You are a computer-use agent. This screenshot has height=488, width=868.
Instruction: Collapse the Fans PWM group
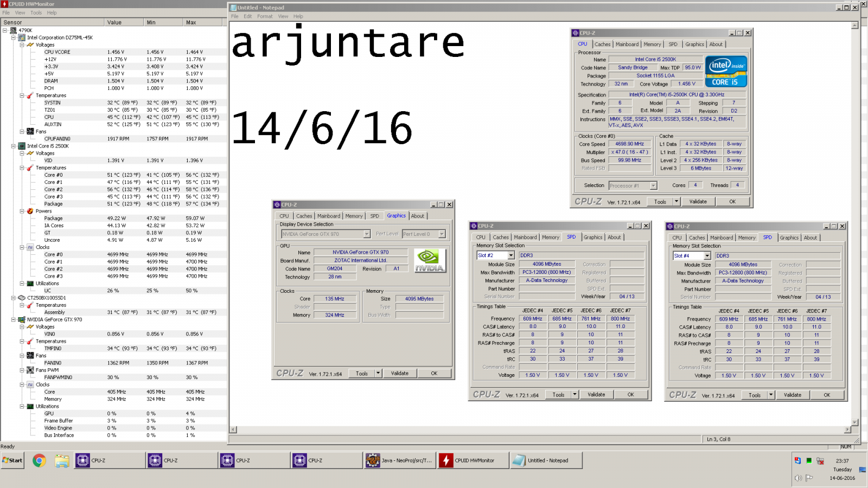[22, 370]
